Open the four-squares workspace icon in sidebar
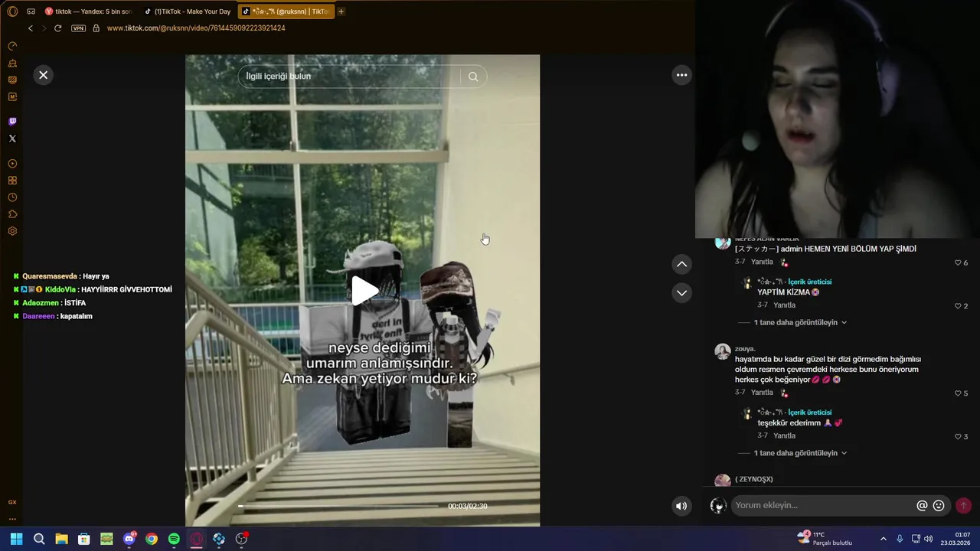 [12, 181]
